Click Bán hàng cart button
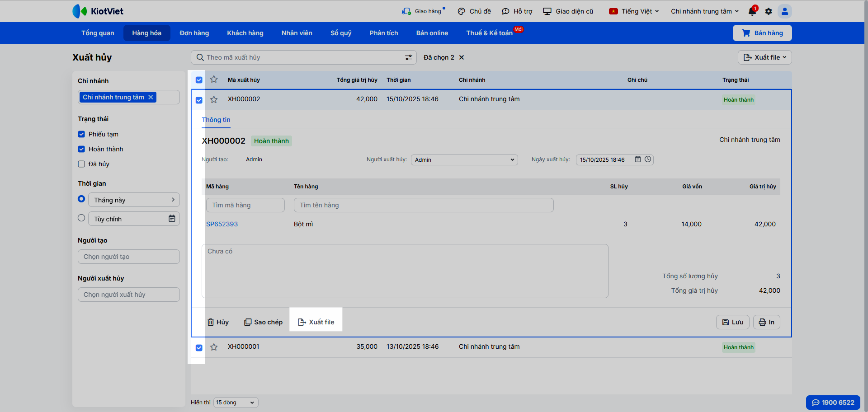The image size is (868, 412). pos(762,33)
